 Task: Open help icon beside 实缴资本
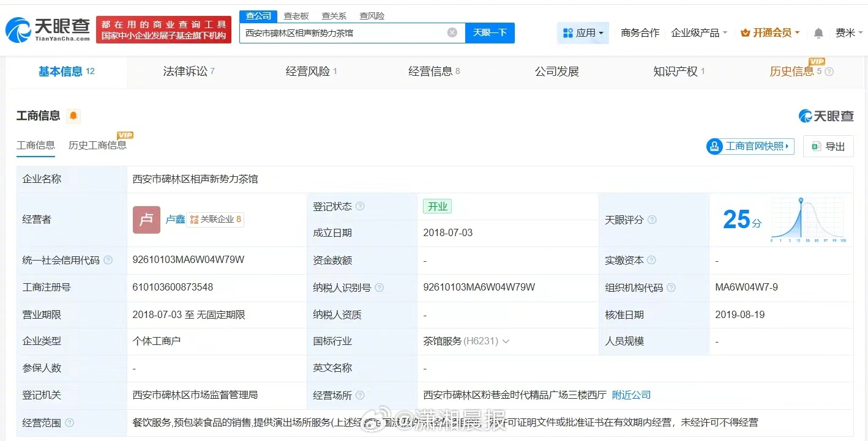[x=652, y=260]
